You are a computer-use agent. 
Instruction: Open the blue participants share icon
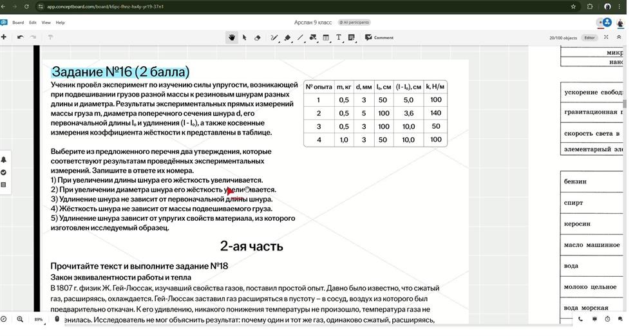click(x=606, y=23)
